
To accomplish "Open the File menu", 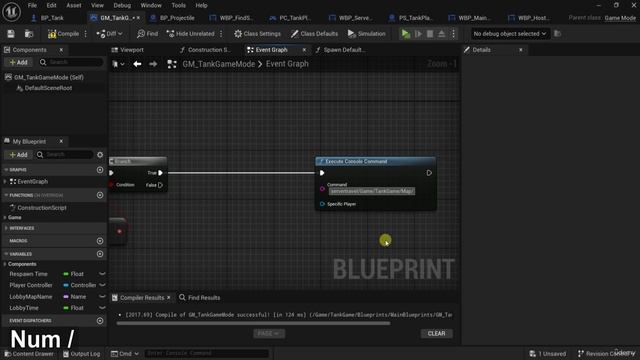I will (32, 5).
